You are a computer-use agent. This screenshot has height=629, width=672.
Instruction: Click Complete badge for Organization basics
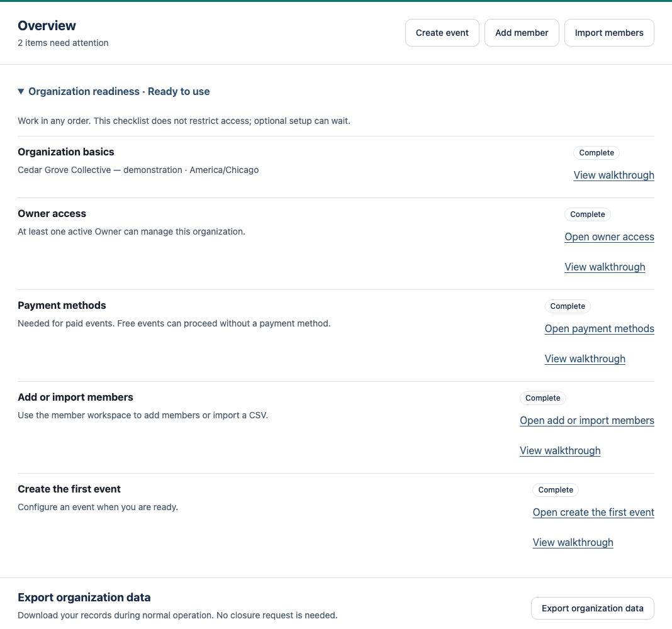[596, 153]
